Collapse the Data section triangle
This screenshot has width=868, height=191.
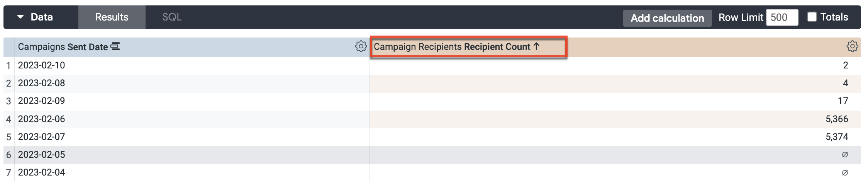point(21,17)
